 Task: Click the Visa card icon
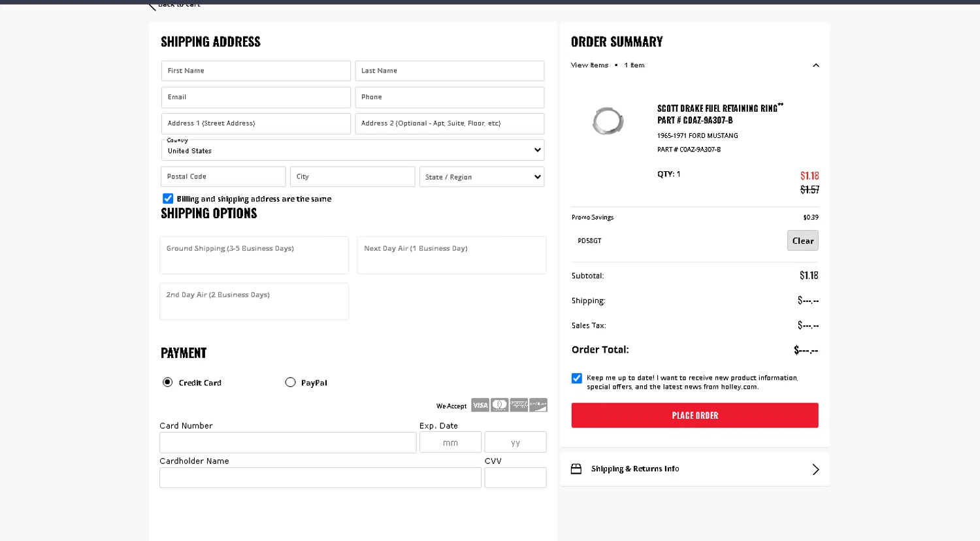pos(480,405)
